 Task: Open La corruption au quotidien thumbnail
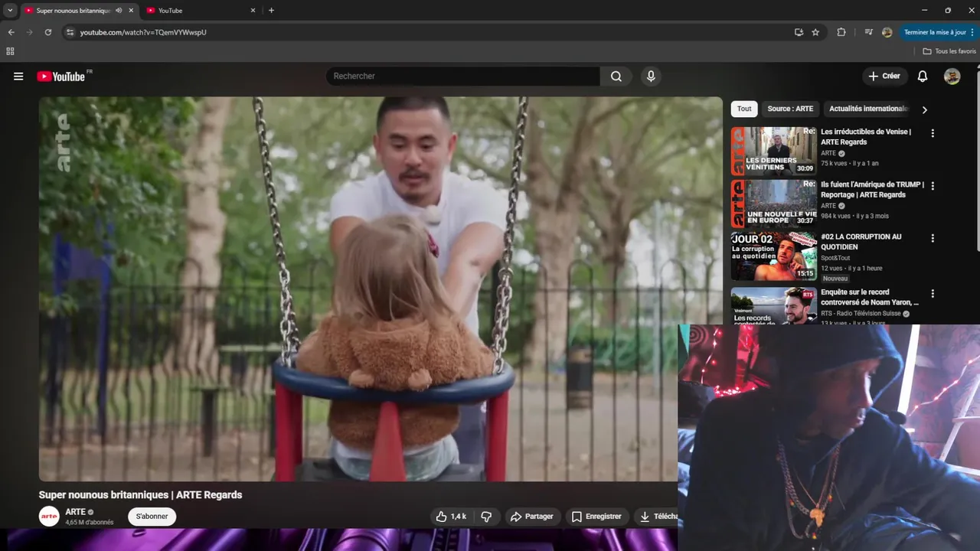point(773,256)
